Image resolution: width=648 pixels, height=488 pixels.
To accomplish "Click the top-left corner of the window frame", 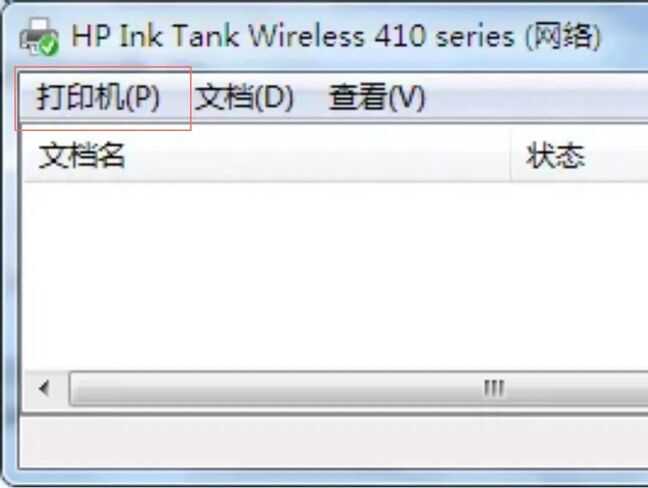I will (x=7, y=9).
